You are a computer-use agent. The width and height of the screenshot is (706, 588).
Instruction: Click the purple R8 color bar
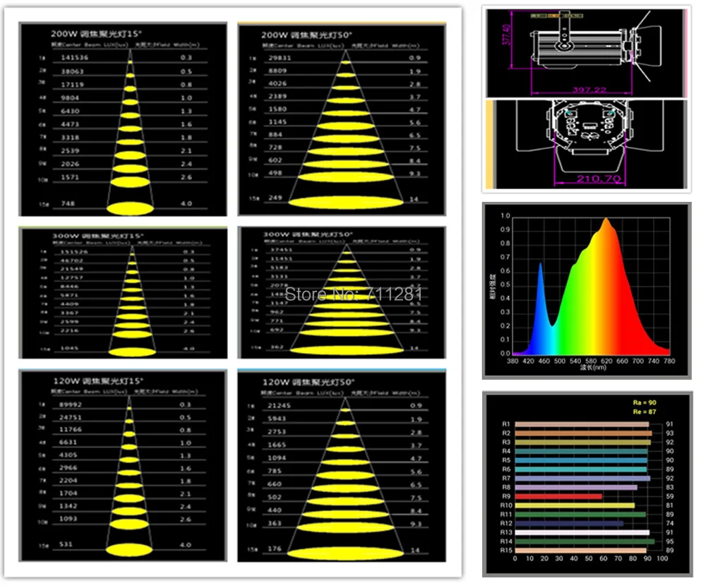(x=576, y=487)
